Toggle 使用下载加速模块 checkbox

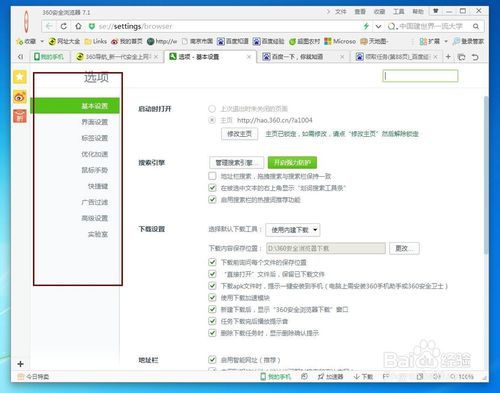point(212,297)
